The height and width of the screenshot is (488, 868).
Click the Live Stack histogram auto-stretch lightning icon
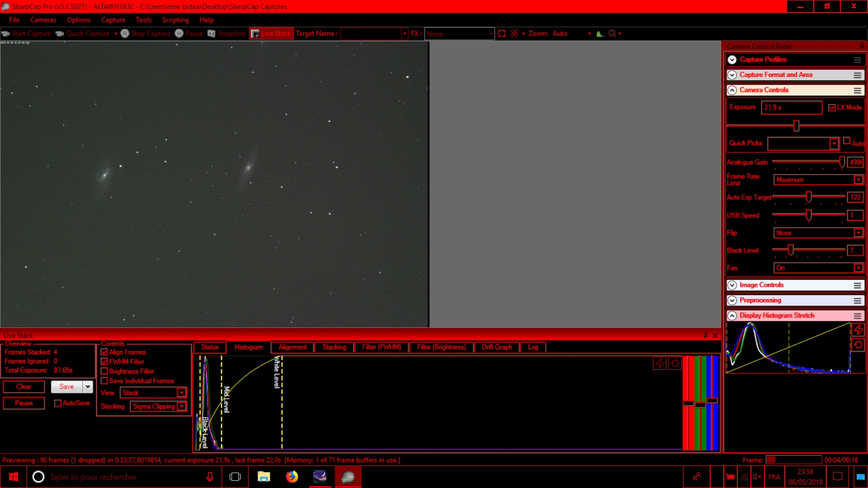(x=660, y=363)
